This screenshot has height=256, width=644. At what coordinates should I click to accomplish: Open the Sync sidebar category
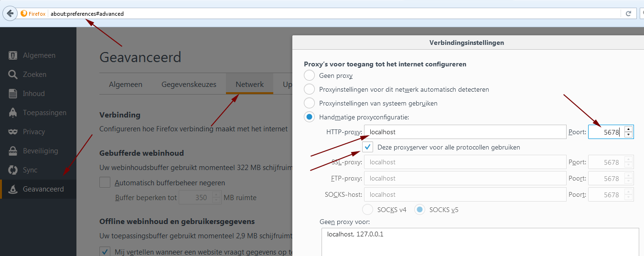click(38, 170)
